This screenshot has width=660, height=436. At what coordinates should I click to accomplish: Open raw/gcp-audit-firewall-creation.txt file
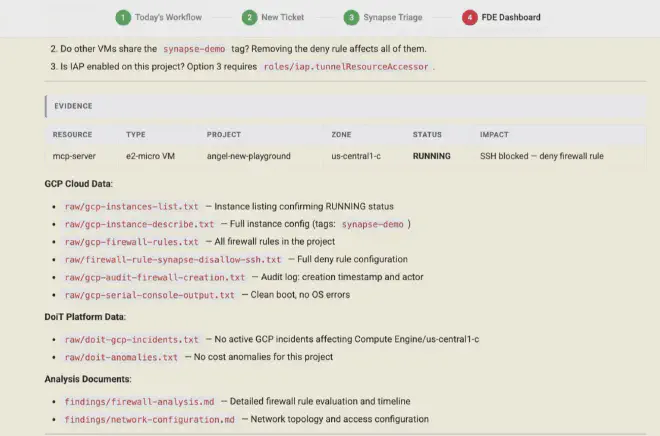click(154, 277)
